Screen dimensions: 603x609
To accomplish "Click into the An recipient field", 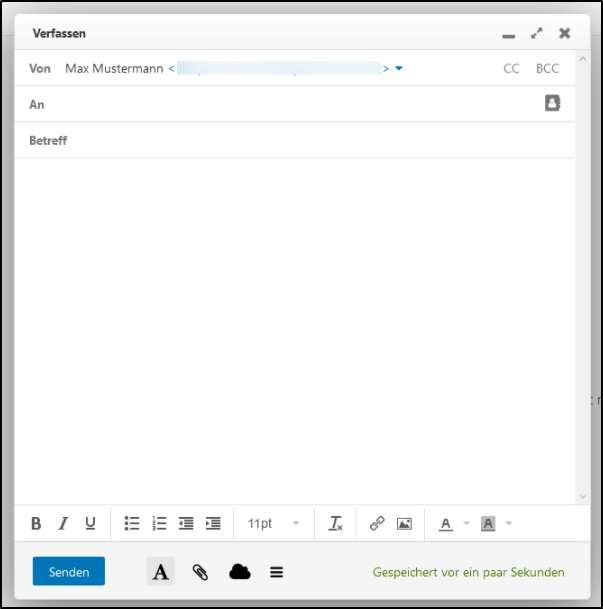I will point(293,104).
